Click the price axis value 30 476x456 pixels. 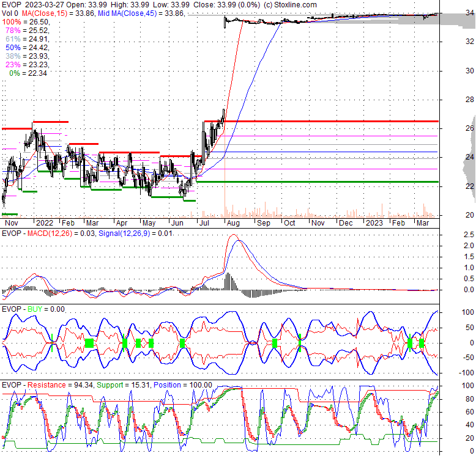(x=470, y=71)
